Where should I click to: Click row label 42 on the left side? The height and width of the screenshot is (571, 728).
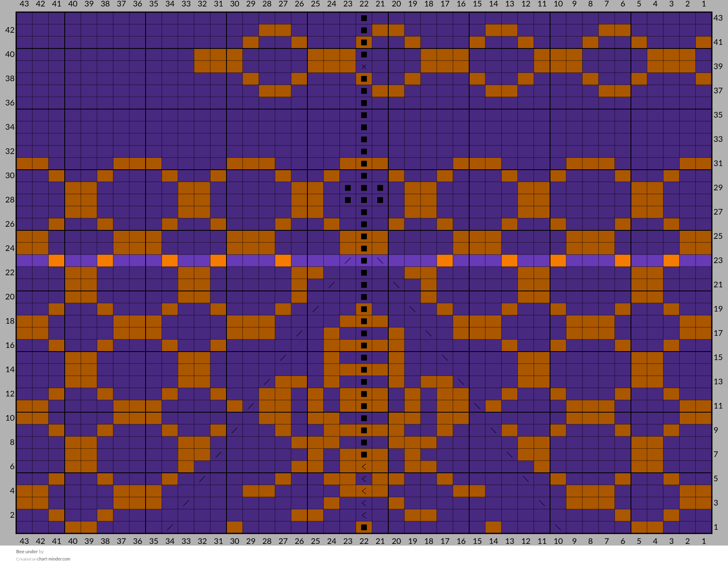10,30
